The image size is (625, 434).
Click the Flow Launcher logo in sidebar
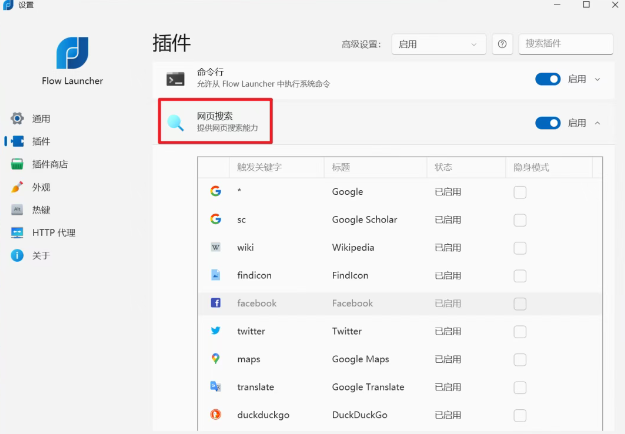click(x=72, y=53)
